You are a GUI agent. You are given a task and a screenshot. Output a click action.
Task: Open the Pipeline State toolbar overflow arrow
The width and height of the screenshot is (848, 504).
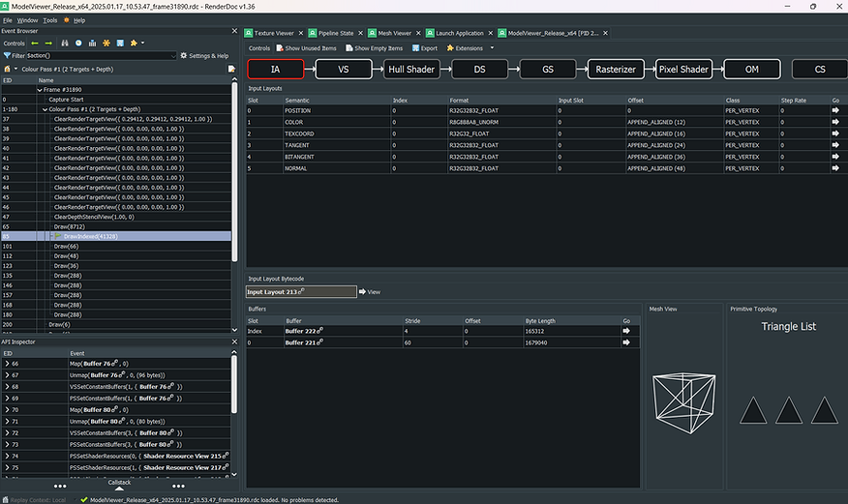tap(492, 48)
